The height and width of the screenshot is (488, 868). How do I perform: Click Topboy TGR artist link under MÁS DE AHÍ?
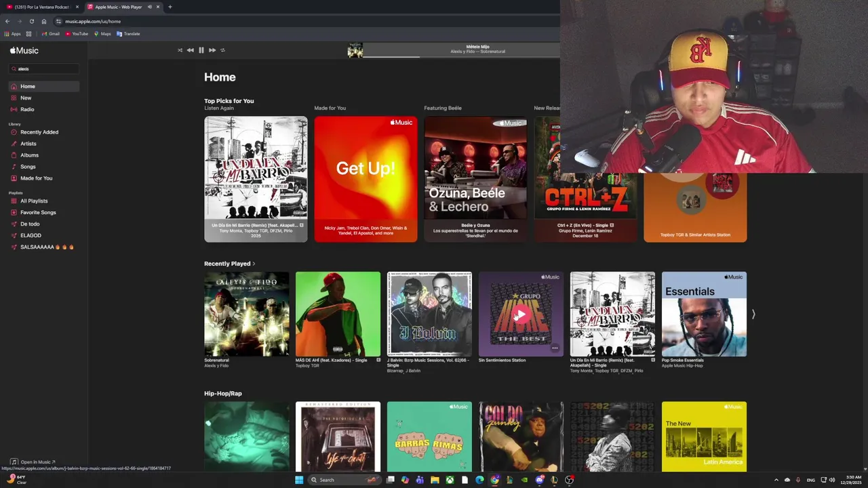coord(307,366)
